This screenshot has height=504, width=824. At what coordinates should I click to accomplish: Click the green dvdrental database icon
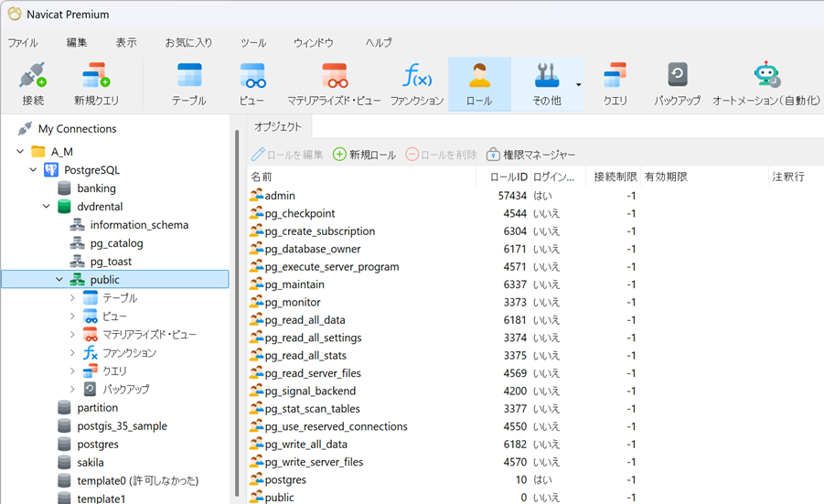[64, 207]
